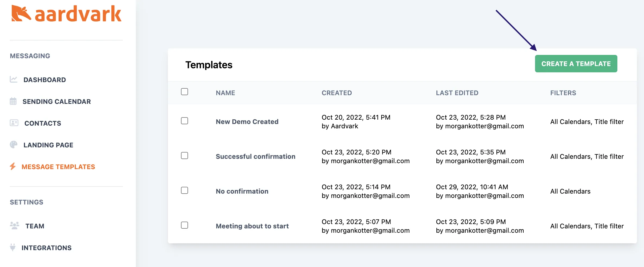Click the Aardvark logo
Image resolution: width=644 pixels, height=267 pixels.
coord(66,14)
